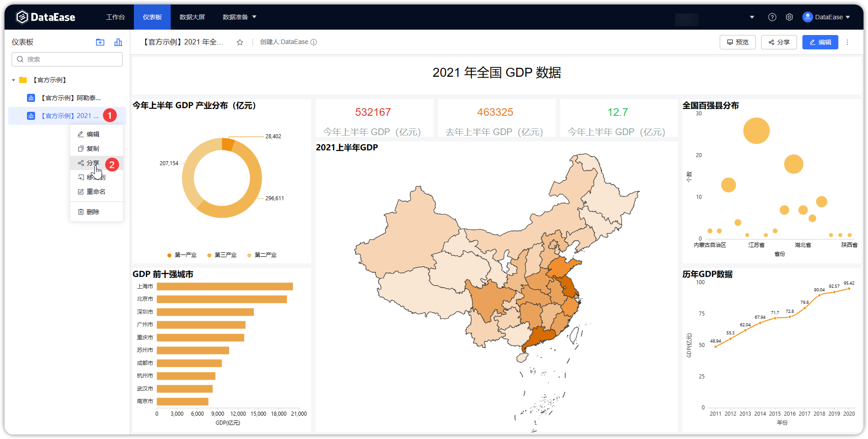Collapse the 【官方示例】 folder in the sidebar
Image resolution: width=868 pixels, height=439 pixels.
click(13, 79)
